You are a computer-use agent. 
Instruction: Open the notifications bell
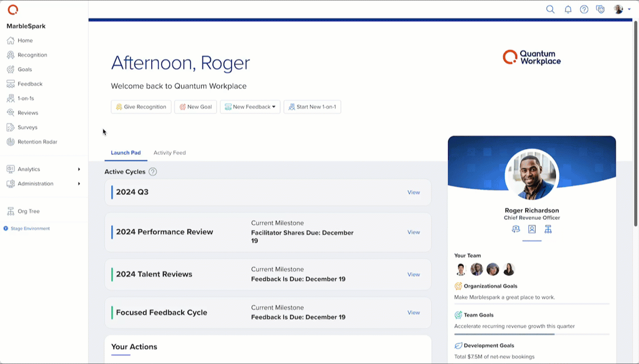(568, 9)
